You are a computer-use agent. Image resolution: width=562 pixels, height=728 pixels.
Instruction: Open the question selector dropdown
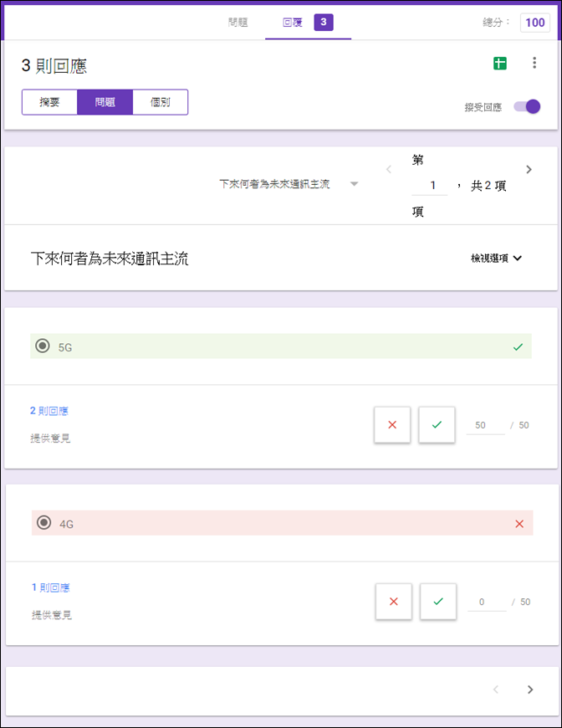[289, 184]
